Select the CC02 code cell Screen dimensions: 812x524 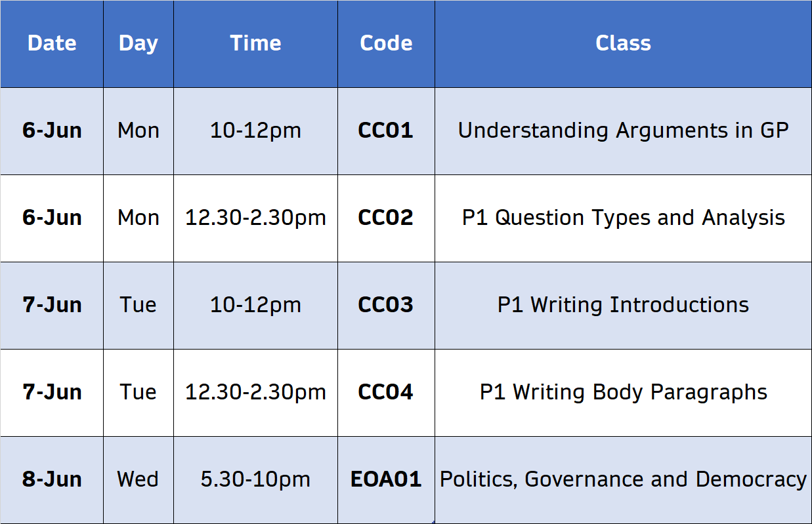point(386,218)
